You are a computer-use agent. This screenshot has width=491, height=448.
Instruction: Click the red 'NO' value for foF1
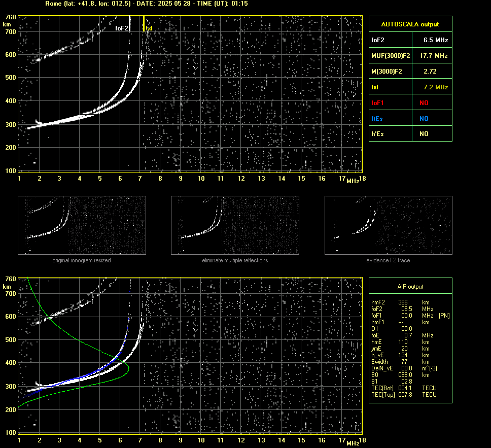tap(424, 103)
